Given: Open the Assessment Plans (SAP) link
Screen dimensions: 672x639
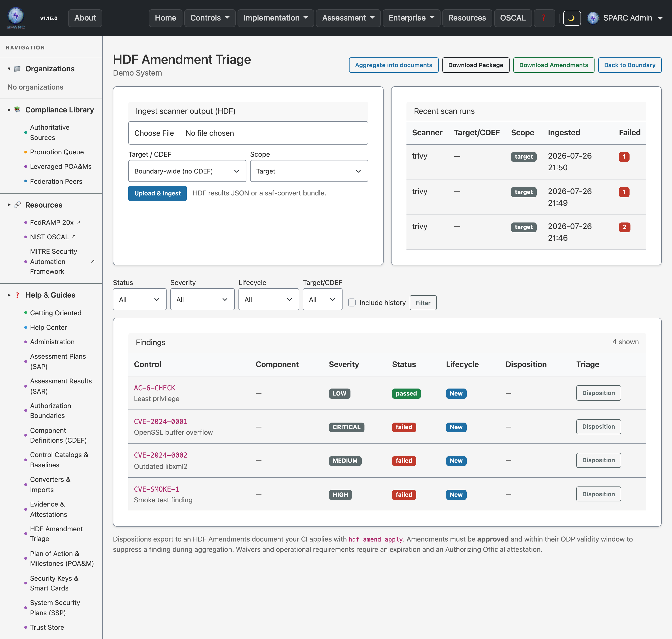Looking at the screenshot, I should [58, 361].
